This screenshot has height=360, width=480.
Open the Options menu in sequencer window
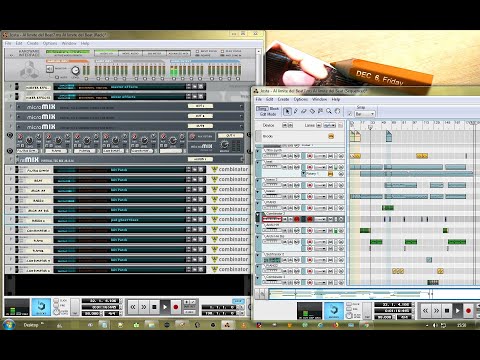[x=301, y=99]
